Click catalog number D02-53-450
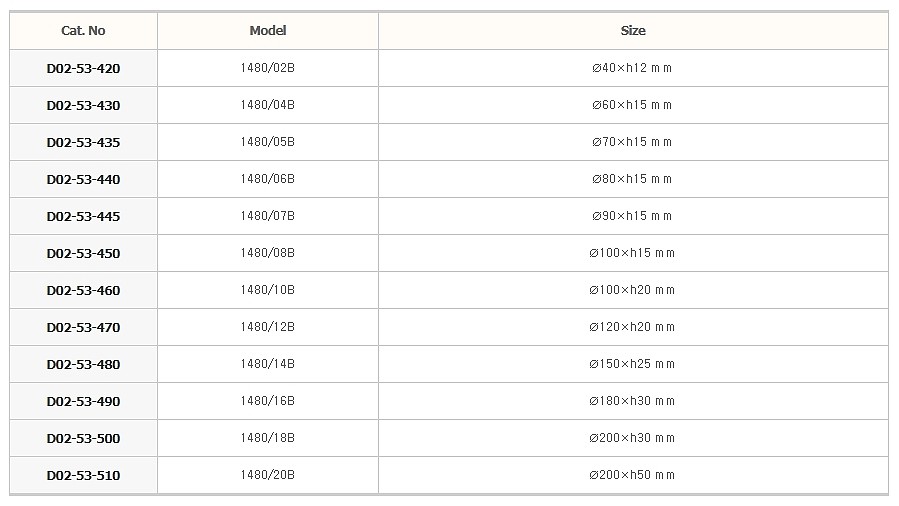Viewport: 899px width, 506px height. pyautogui.click(x=83, y=253)
